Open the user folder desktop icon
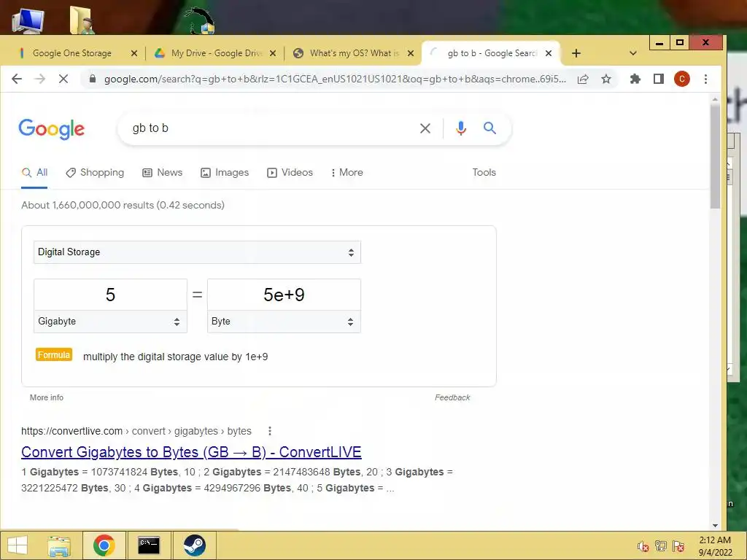Image resolution: width=747 pixels, height=560 pixels. pos(82,20)
